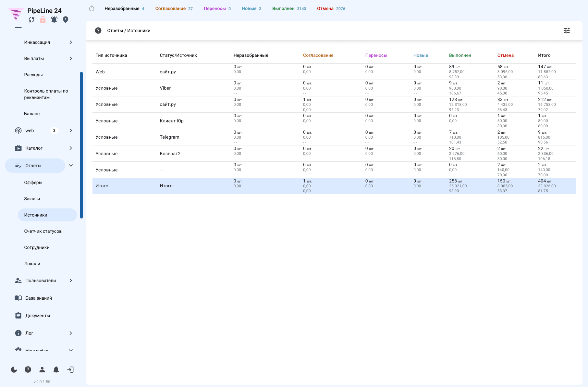Open the user profile icon

pyautogui.click(x=42, y=369)
